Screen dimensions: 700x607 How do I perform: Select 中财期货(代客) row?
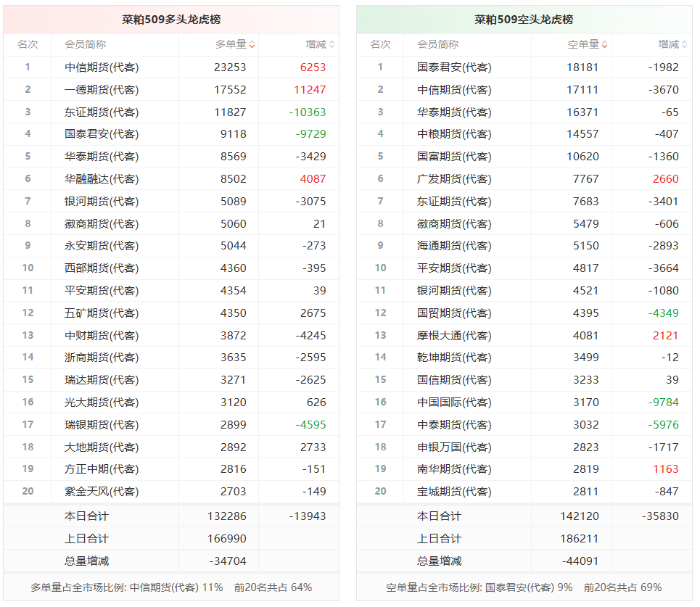coord(171,335)
